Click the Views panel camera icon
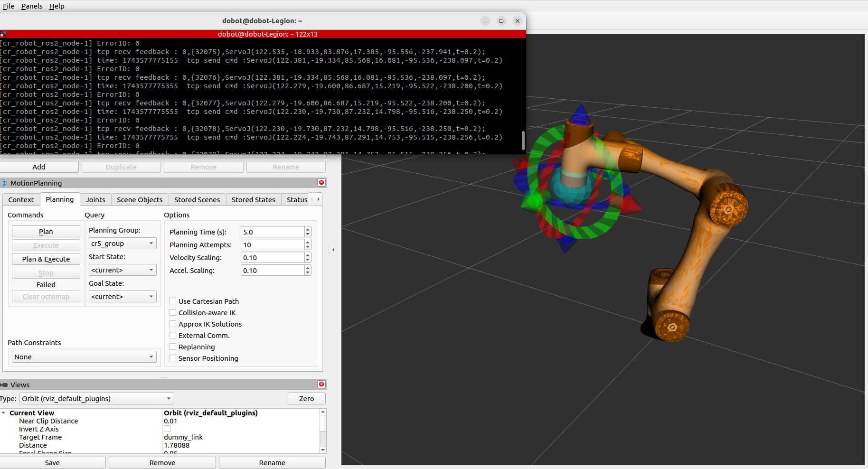Image resolution: width=868 pixels, height=469 pixels. [4, 385]
